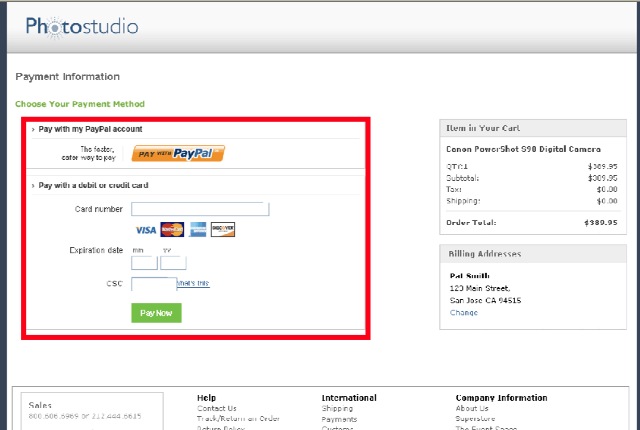This screenshot has height=430, width=640.
Task: Click the Card number input field
Action: (200, 209)
